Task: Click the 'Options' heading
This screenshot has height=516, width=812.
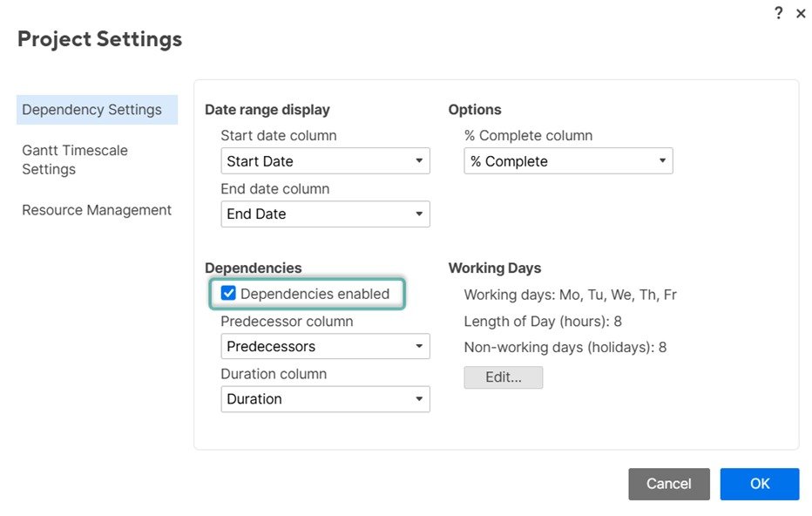Action: coord(475,110)
